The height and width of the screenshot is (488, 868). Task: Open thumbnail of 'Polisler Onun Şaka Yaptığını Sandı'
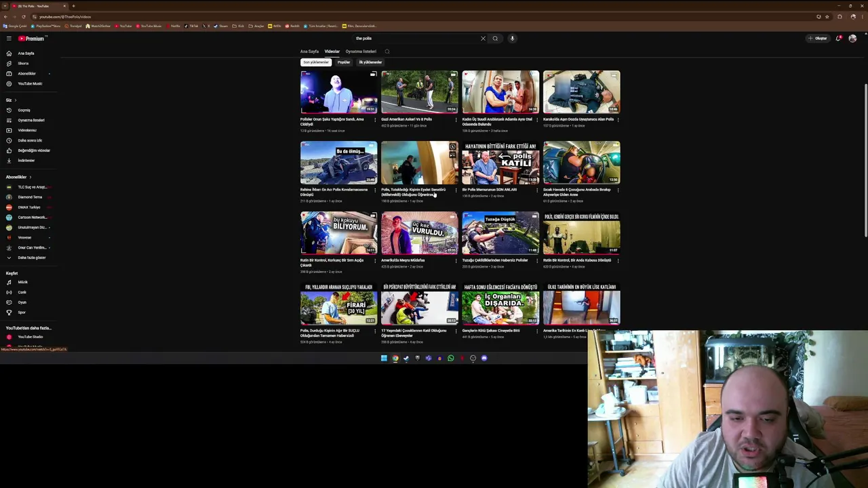(x=338, y=92)
